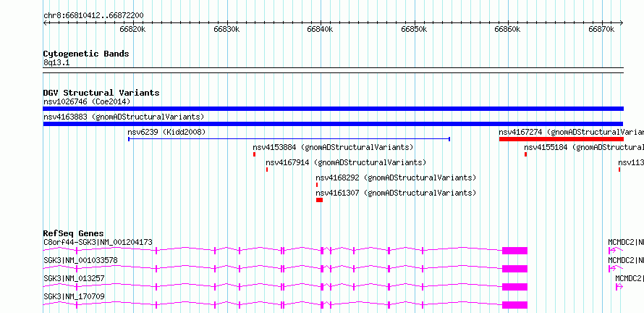
Task: Click the 66840k ruler tick label
Action: [321, 29]
